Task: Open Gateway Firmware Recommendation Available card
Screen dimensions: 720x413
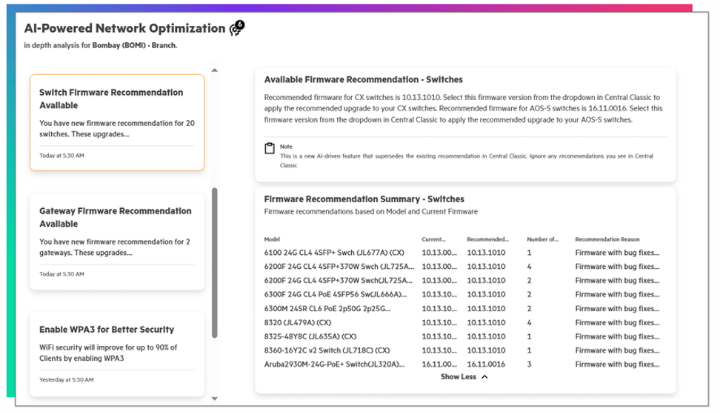Action: pyautogui.click(x=117, y=240)
